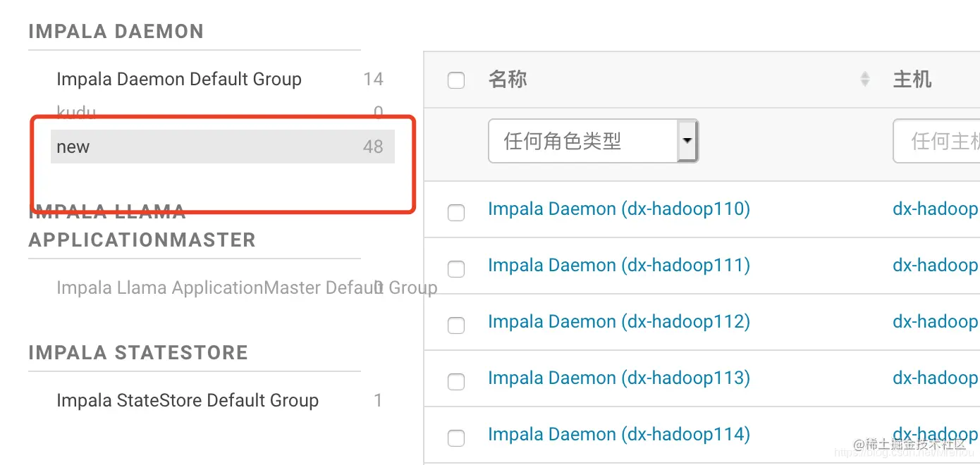980x465 pixels.
Task: Tick the checkbox beside dx-hadoop112 daemon
Action: pos(456,325)
